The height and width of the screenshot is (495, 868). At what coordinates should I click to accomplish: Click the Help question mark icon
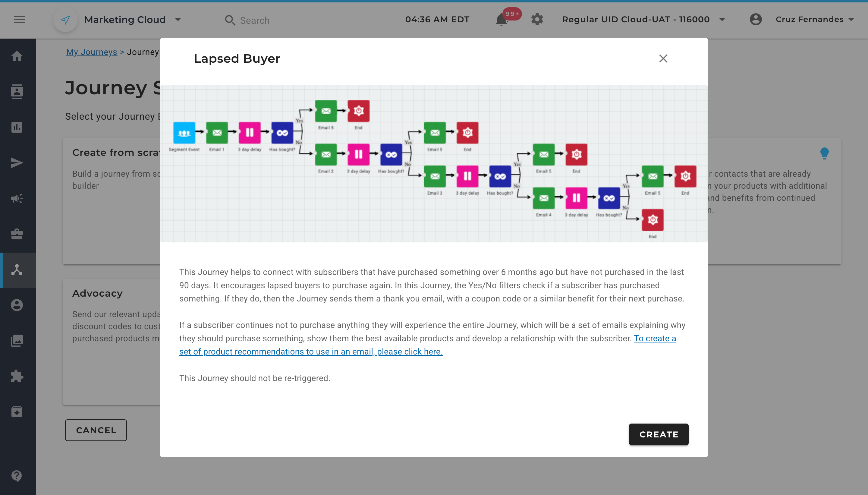point(17,476)
